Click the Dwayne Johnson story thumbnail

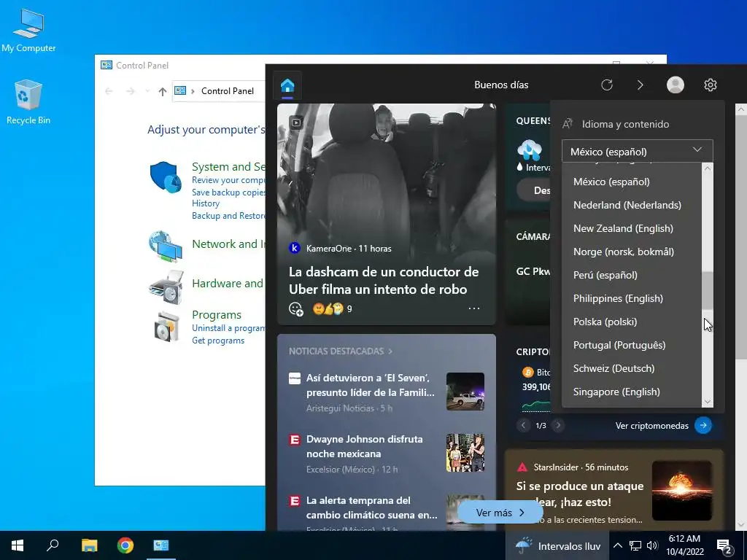point(465,452)
